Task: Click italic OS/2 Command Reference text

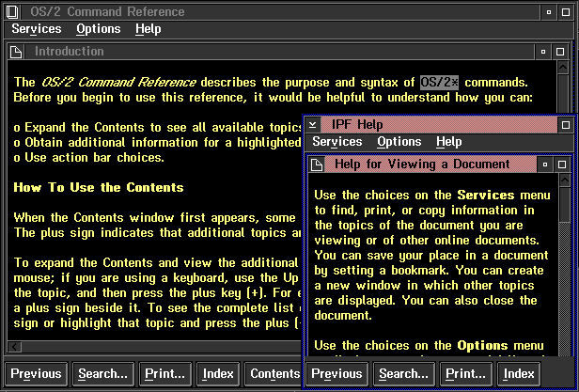Action: pos(118,83)
